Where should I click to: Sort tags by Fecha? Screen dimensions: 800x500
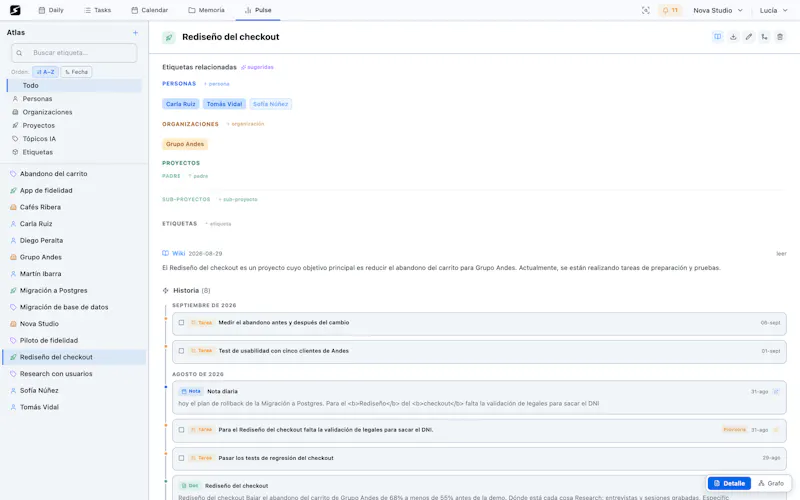[77, 72]
